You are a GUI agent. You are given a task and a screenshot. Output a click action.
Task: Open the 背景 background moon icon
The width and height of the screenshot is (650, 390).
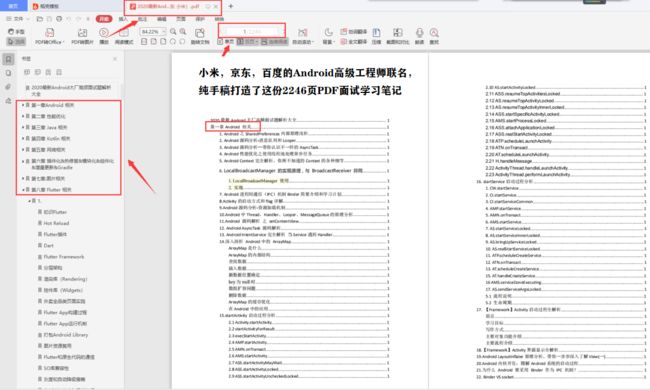[x=328, y=32]
